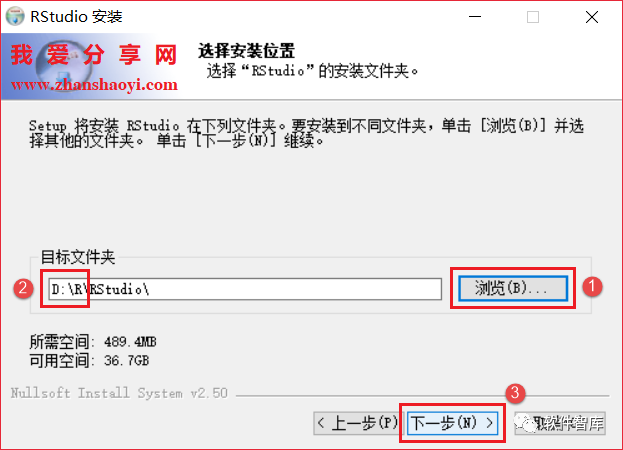Click the 目标文件夹 group label
The height and width of the screenshot is (450, 623).
tap(78, 257)
